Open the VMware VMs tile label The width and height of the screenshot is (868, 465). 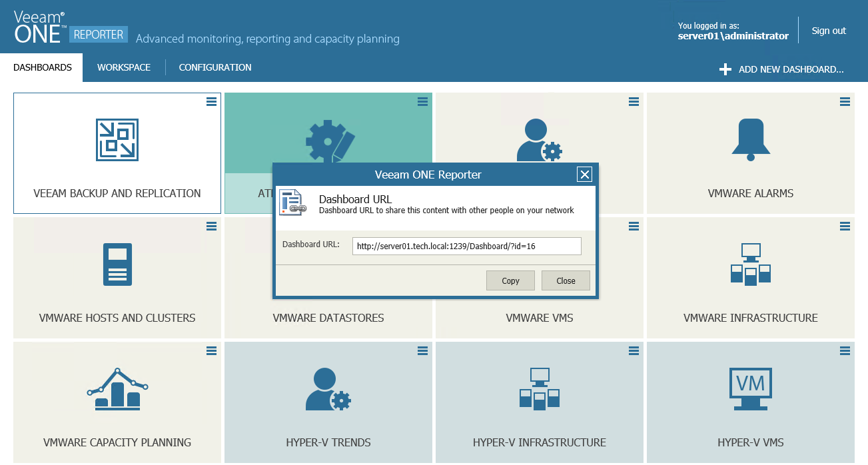point(540,318)
